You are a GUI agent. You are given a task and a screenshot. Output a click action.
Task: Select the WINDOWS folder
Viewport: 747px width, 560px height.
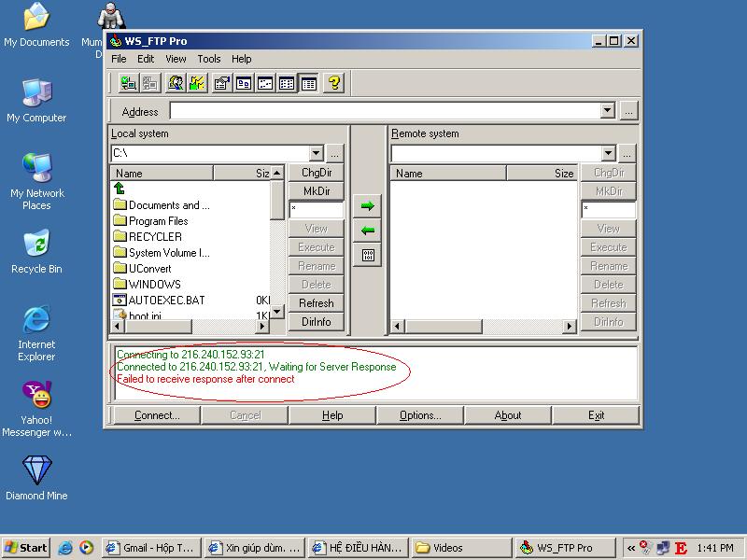point(148,285)
